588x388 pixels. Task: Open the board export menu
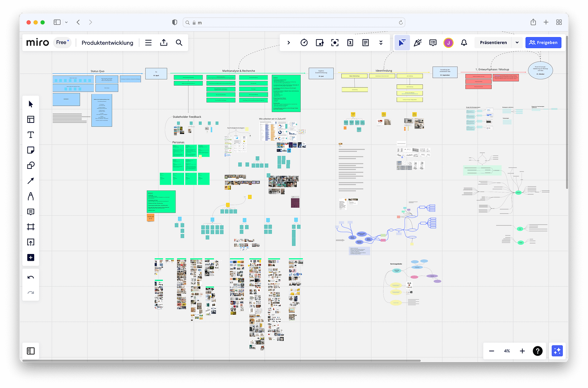pyautogui.click(x=164, y=42)
